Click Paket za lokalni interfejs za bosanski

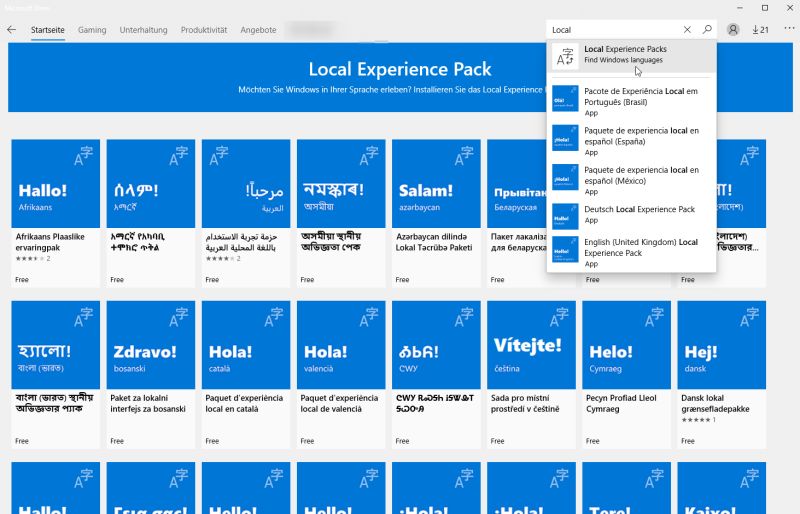[148, 403]
